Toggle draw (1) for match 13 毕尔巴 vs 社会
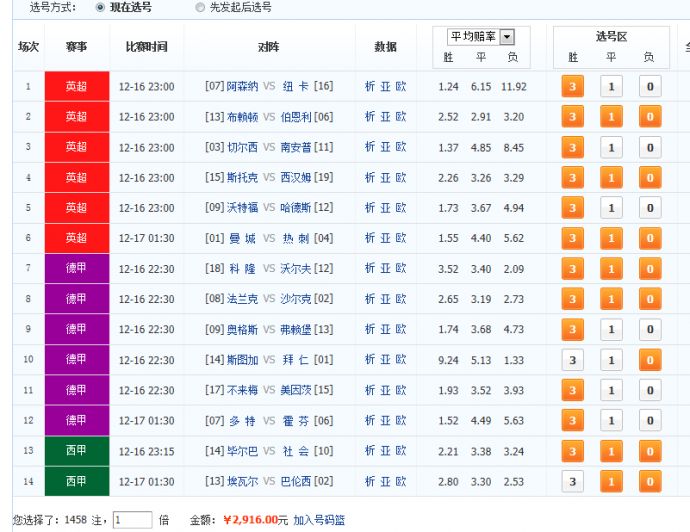The width and height of the screenshot is (690, 532). coord(611,451)
